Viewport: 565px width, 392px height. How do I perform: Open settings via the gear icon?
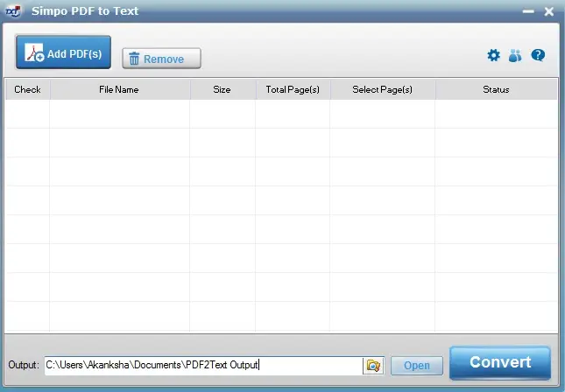[494, 55]
